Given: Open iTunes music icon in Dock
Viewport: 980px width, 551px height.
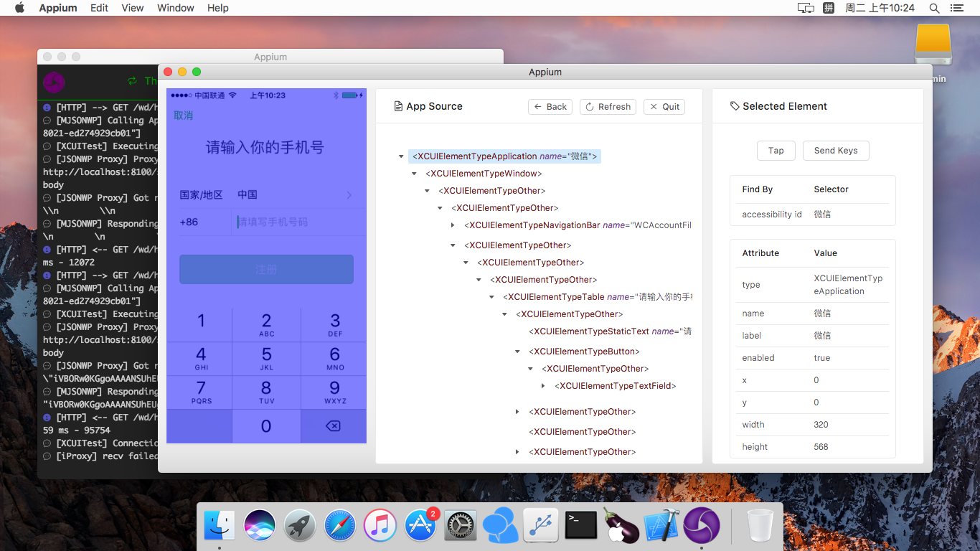Looking at the screenshot, I should [380, 525].
